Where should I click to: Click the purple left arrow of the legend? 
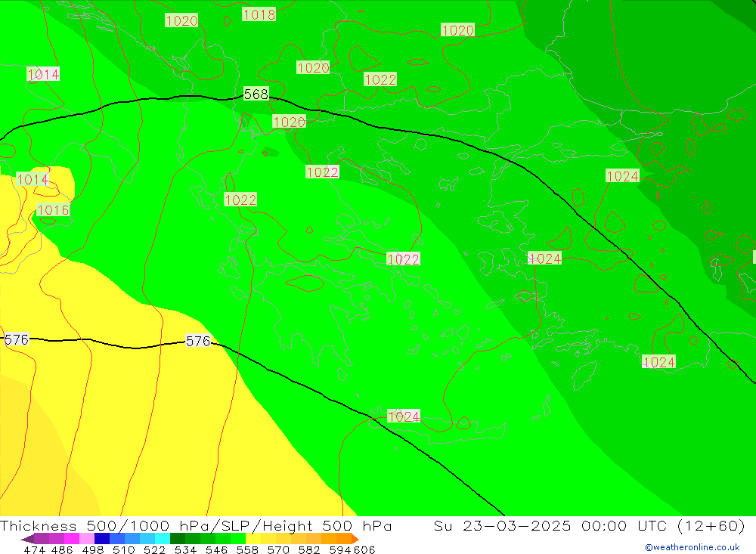tap(27, 539)
